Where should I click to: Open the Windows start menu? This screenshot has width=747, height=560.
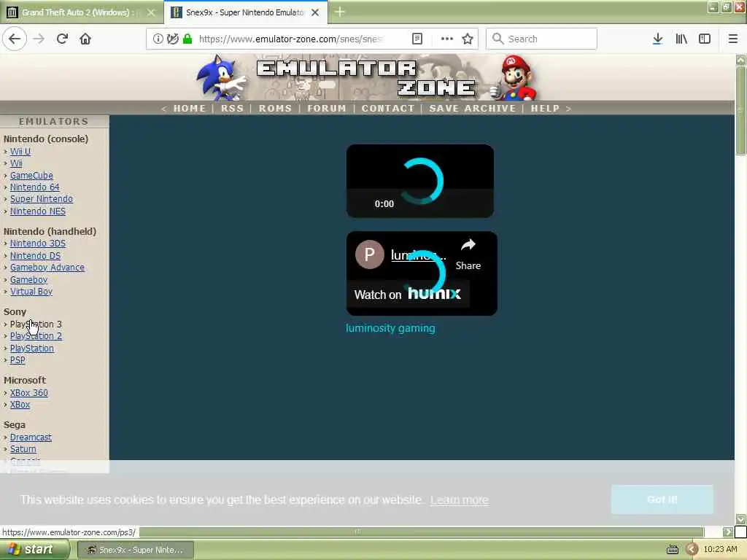pos(34,550)
